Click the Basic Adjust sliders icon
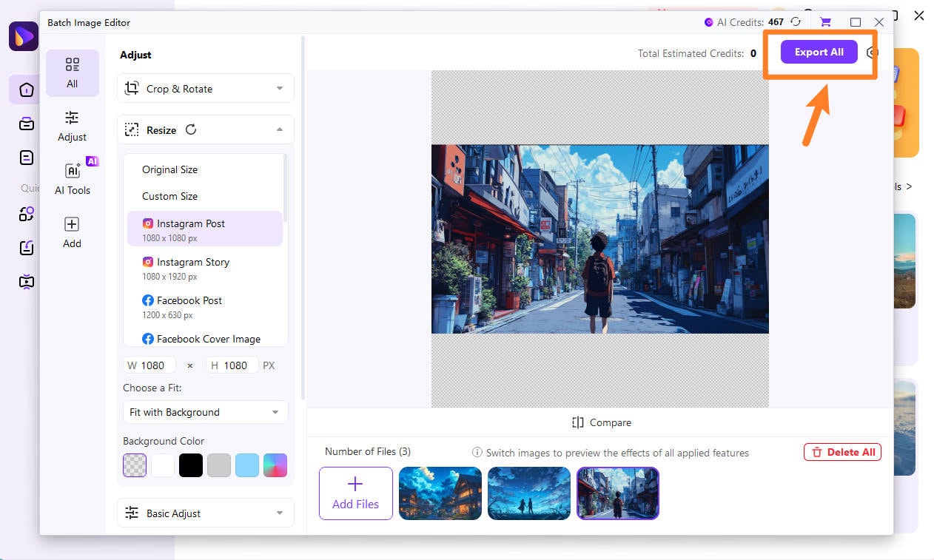 pyautogui.click(x=132, y=513)
